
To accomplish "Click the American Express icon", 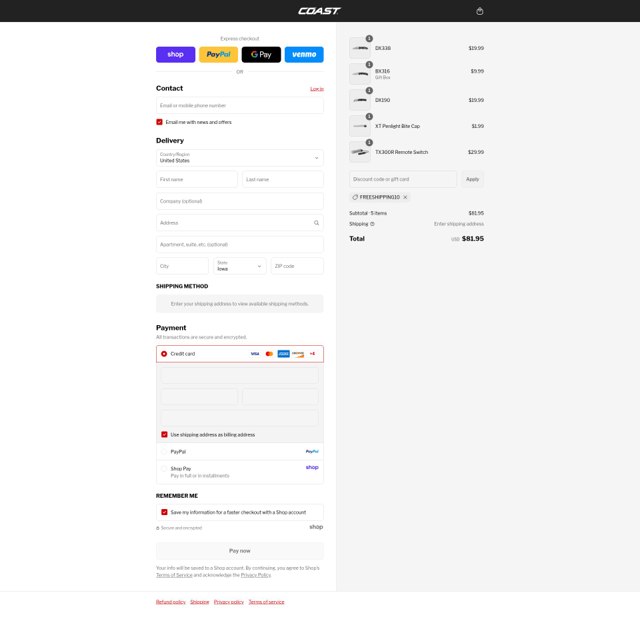I will click(283, 354).
